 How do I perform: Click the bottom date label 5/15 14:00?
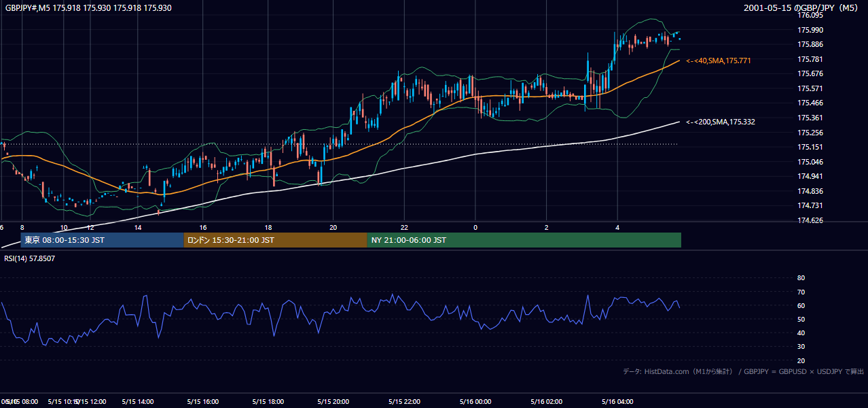[137, 402]
